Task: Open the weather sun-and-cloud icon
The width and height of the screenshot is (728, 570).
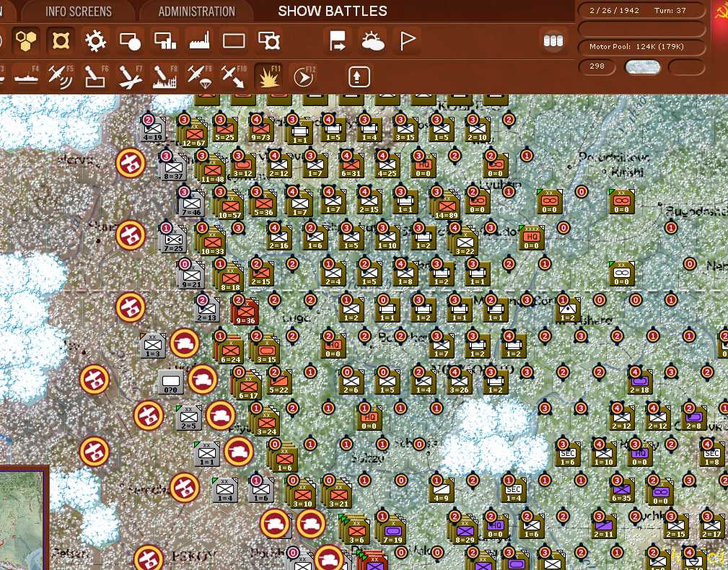Action: [x=372, y=41]
